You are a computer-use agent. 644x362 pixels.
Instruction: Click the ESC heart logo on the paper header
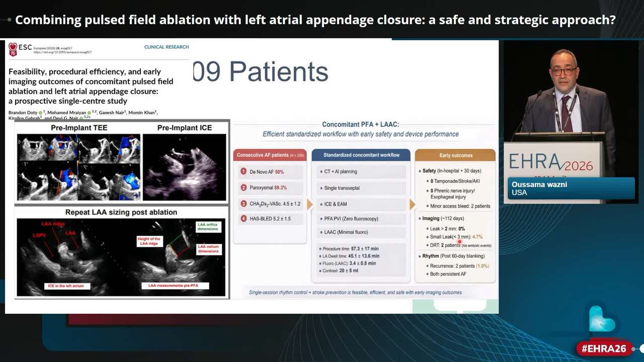13,49
